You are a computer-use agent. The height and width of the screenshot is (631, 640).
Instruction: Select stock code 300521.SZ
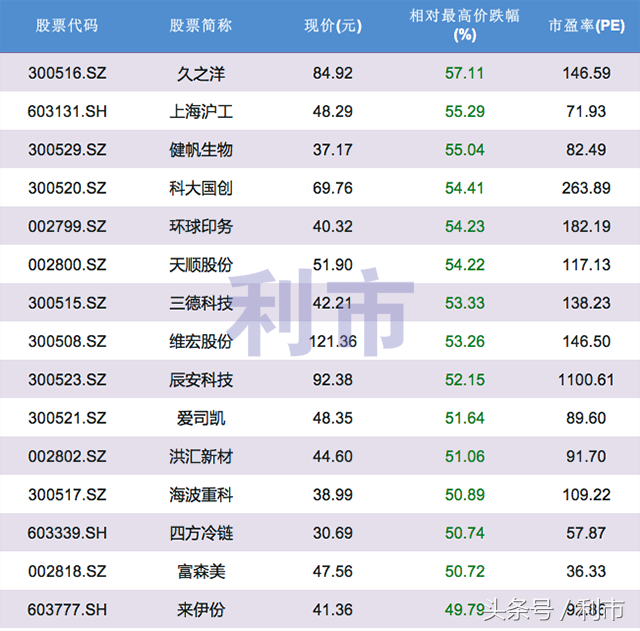67,418
